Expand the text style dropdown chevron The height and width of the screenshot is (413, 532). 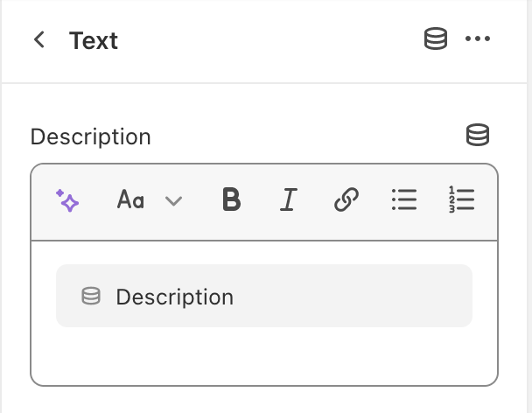click(x=173, y=201)
